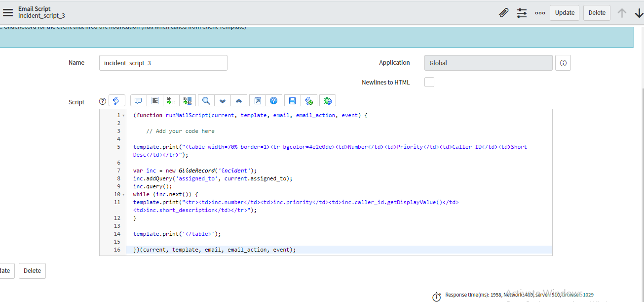The image size is (644, 302).
Task: Click line number 11 in gutter
Action: 117,202
